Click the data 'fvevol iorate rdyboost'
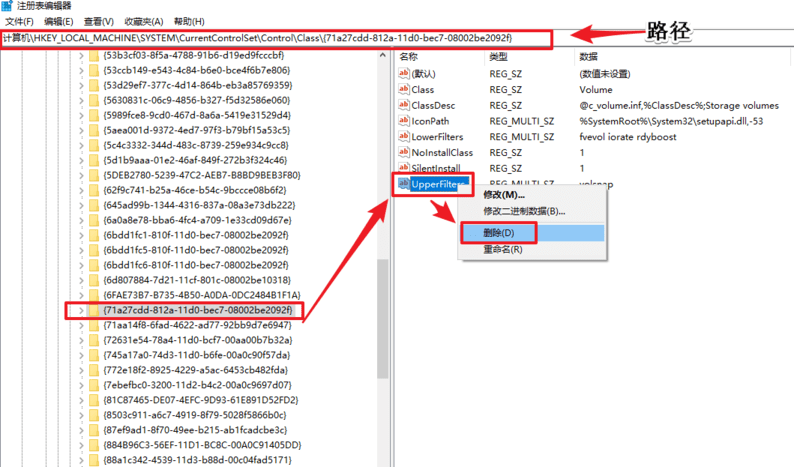The height and width of the screenshot is (467, 794). (628, 137)
